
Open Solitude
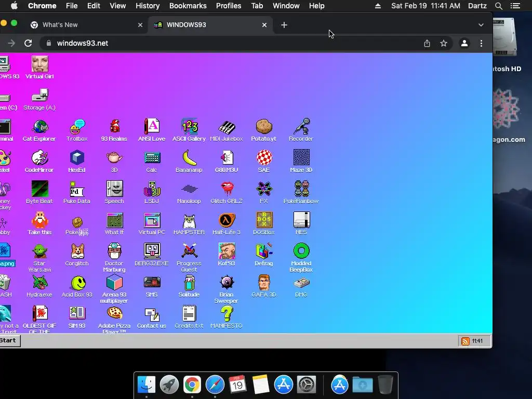coord(189,286)
